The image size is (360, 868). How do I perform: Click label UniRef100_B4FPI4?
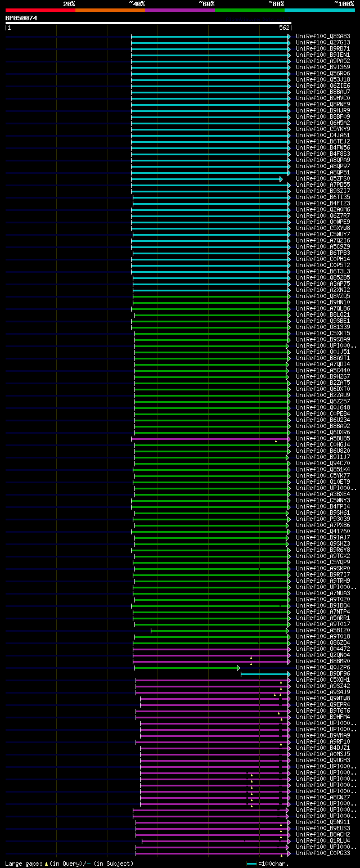[323, 506]
